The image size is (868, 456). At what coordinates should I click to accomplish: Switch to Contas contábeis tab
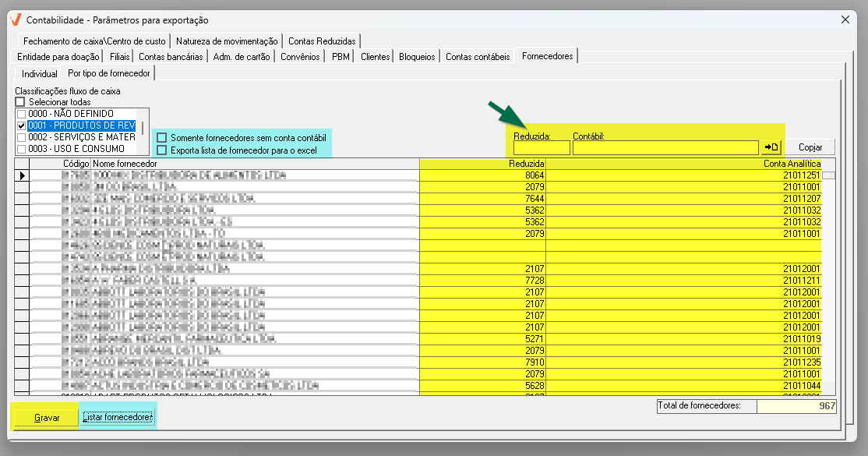click(478, 57)
